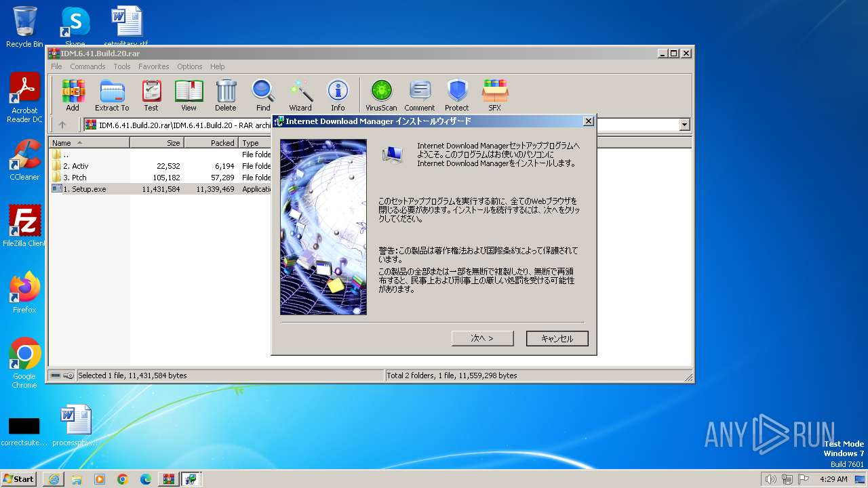The image size is (868, 488).
Task: Open the Commands menu
Action: pos(87,66)
